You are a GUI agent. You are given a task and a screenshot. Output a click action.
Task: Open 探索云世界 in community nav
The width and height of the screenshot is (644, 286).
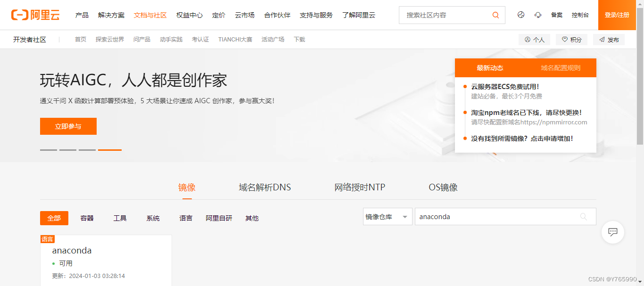click(x=110, y=40)
